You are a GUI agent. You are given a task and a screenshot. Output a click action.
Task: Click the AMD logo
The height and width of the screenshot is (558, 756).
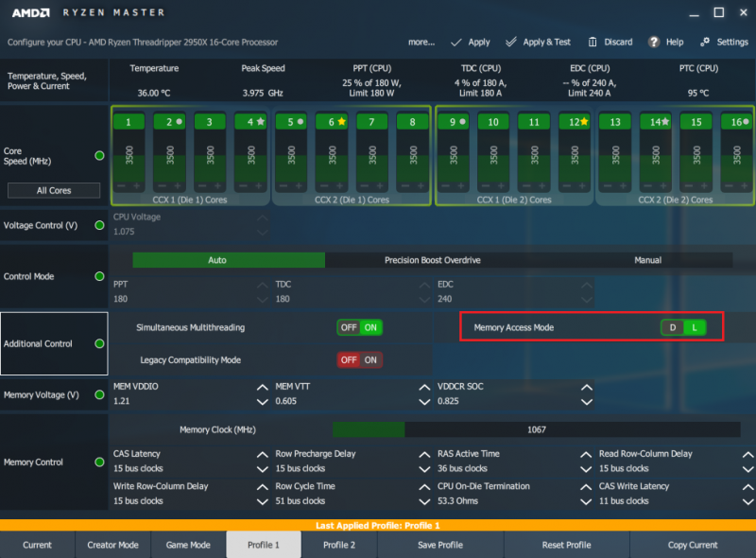(31, 12)
